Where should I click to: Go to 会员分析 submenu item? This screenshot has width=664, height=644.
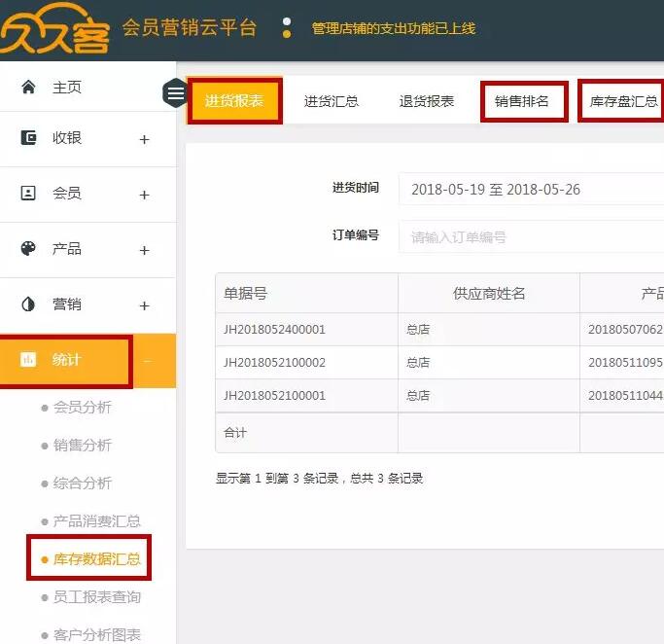(83, 407)
